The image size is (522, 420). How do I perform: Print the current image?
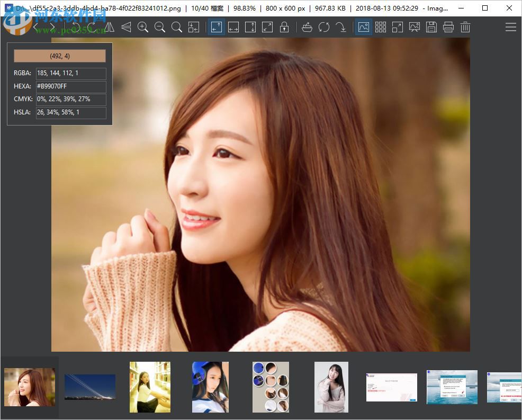(448, 26)
